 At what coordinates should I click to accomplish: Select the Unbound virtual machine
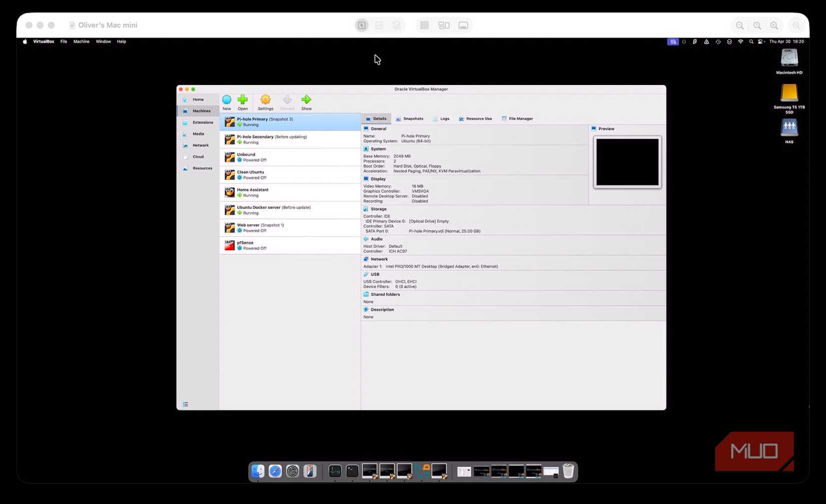[x=290, y=157]
